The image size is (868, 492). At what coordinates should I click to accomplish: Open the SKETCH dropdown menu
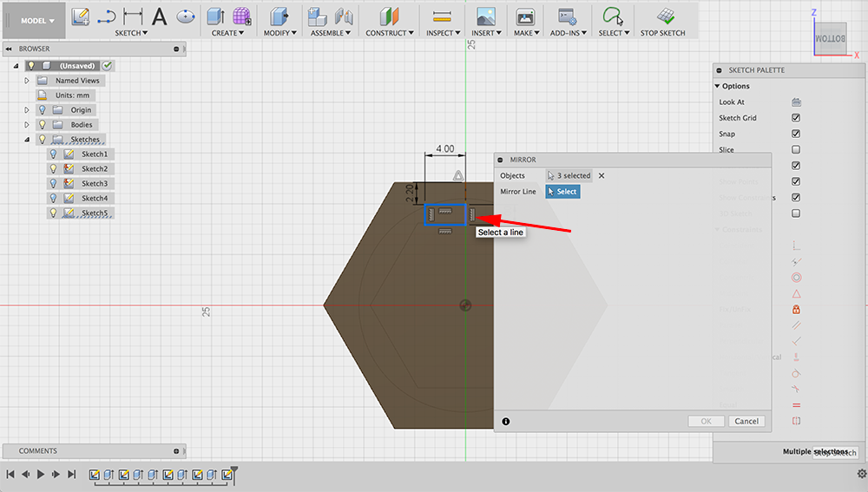click(131, 33)
